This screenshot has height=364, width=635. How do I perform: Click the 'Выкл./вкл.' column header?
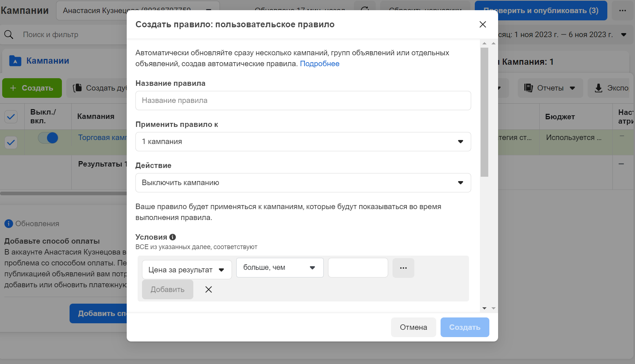pyautogui.click(x=43, y=116)
